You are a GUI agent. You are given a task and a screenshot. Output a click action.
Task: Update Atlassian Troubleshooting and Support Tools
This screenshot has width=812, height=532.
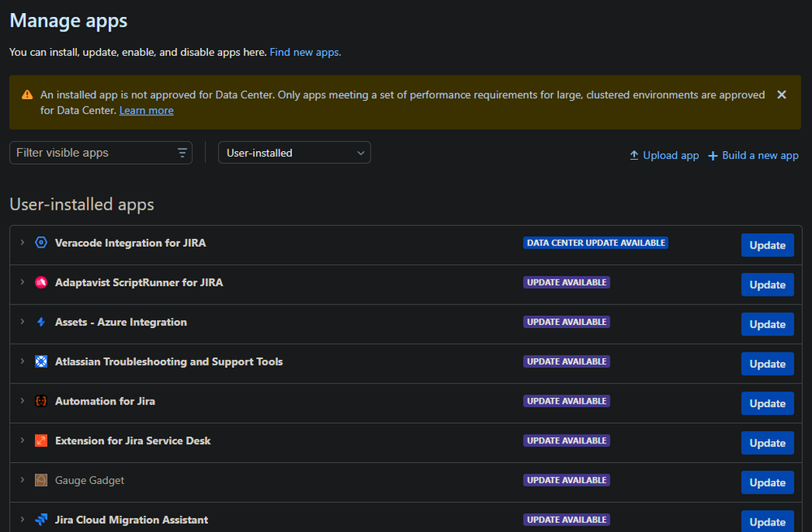[x=767, y=364]
